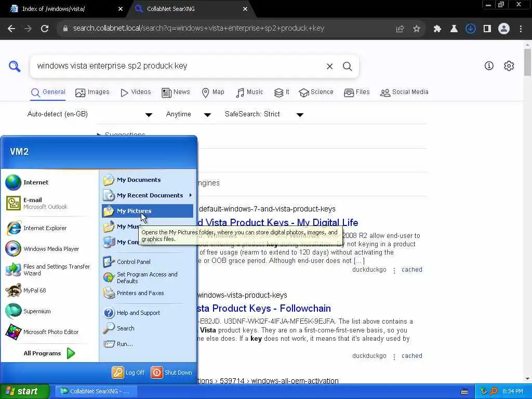Click the system tray clock 8:34 PM

[x=512, y=391]
